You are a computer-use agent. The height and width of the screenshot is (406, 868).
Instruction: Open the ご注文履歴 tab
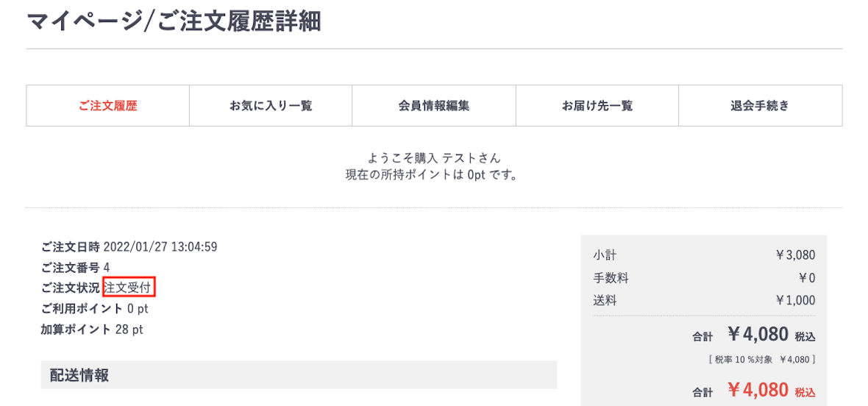107,106
